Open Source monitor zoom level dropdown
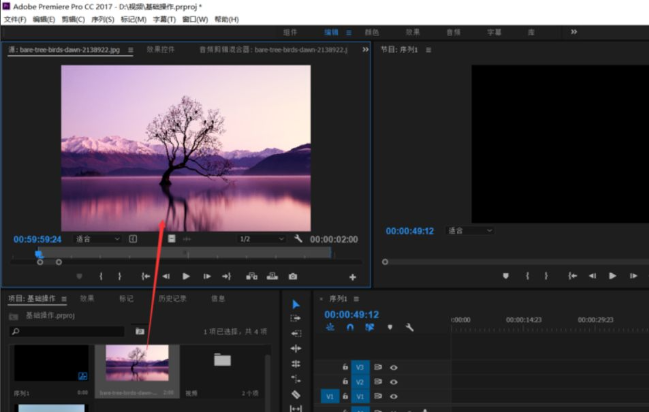Screen dimensions: 649x412 pos(97,239)
